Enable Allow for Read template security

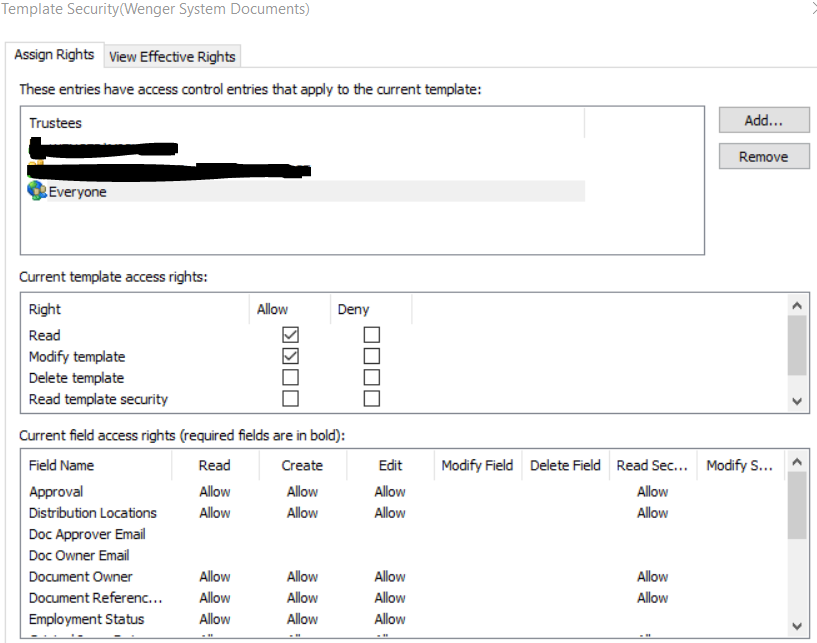(291, 399)
